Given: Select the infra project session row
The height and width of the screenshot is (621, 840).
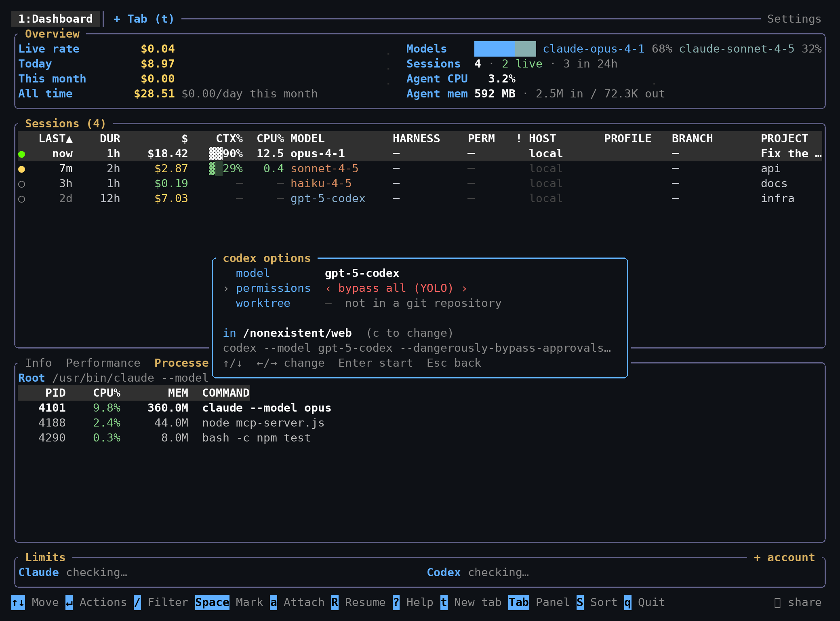Looking at the screenshot, I should (x=420, y=199).
